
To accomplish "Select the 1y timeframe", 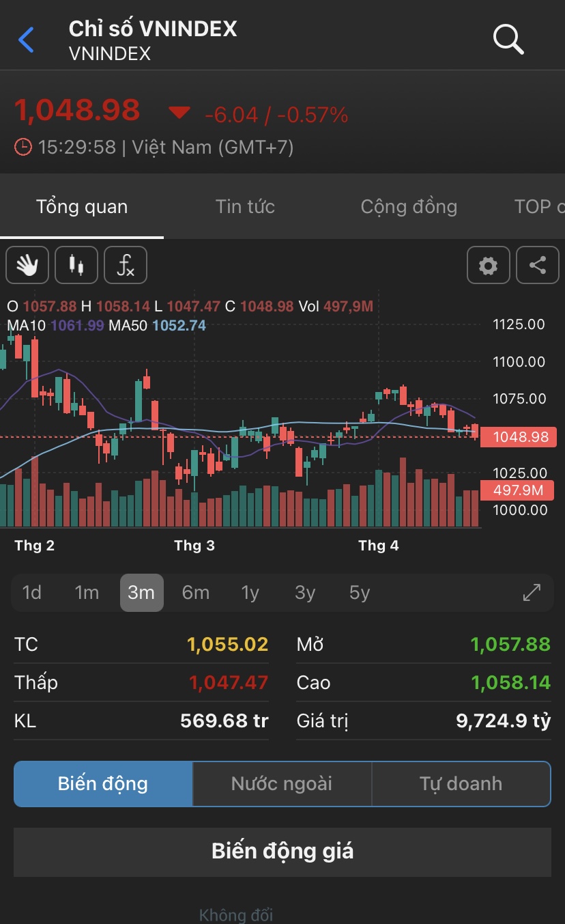I will click(x=250, y=592).
